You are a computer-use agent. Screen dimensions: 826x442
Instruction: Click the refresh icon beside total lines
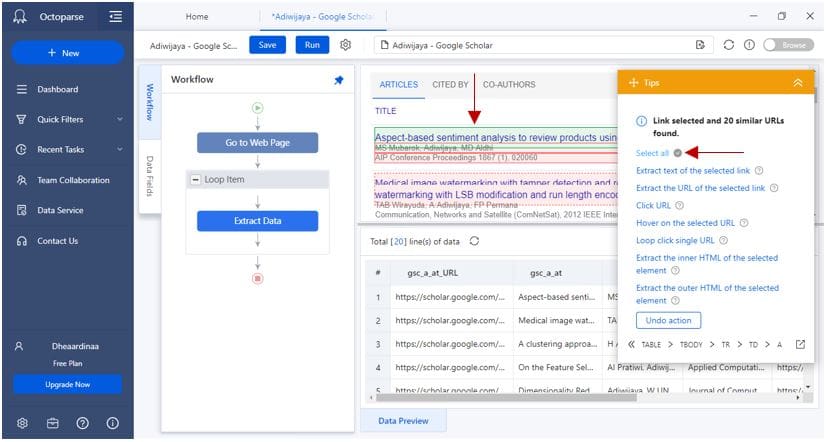[x=474, y=241]
